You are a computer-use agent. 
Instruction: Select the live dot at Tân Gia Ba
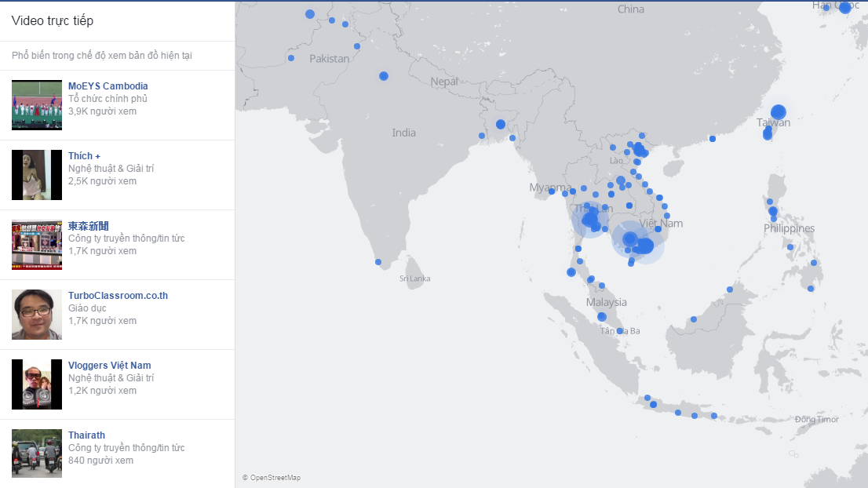click(620, 331)
